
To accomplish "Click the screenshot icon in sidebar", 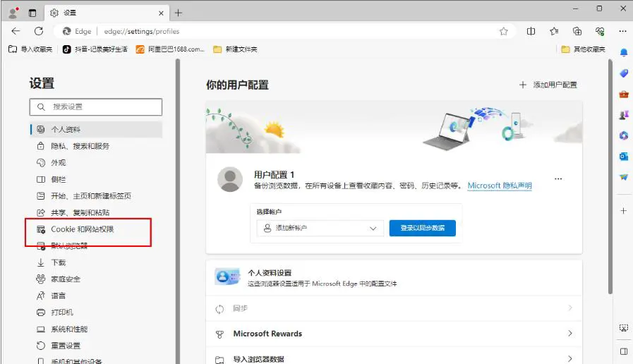I will (624, 328).
